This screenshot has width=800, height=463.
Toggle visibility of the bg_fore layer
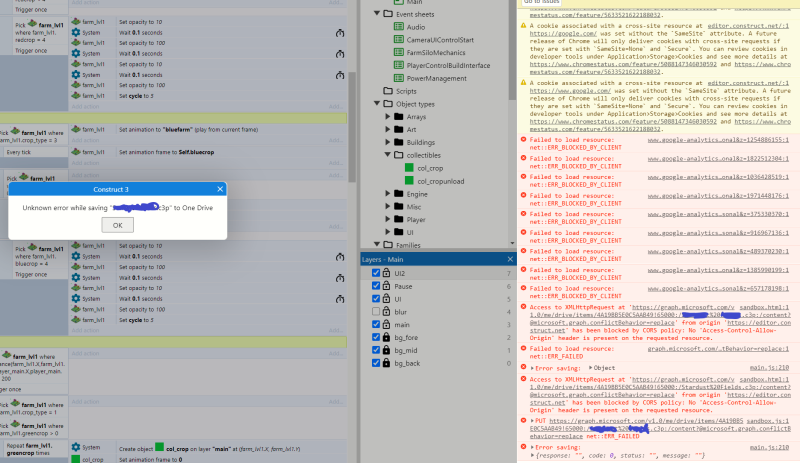[376, 337]
